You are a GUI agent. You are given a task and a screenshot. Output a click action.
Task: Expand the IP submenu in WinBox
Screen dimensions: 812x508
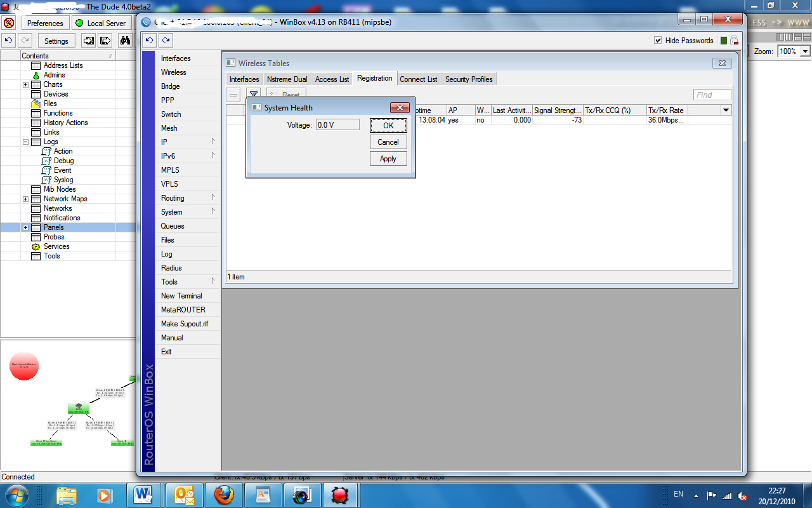188,142
